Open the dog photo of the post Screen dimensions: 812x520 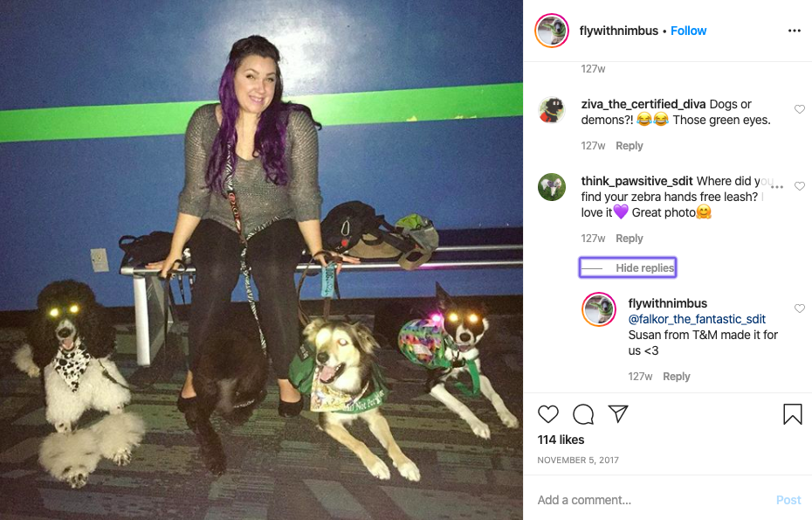coord(262,260)
